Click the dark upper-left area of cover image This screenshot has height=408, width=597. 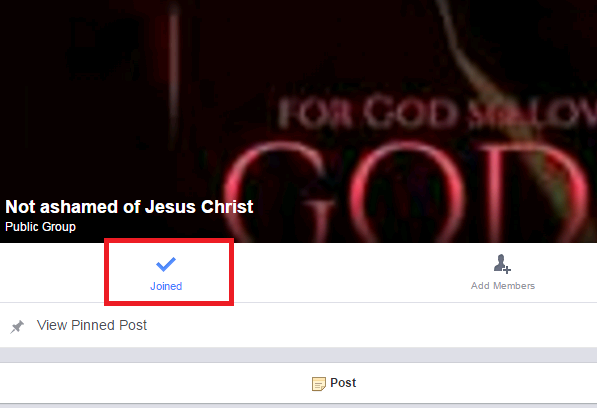76,57
